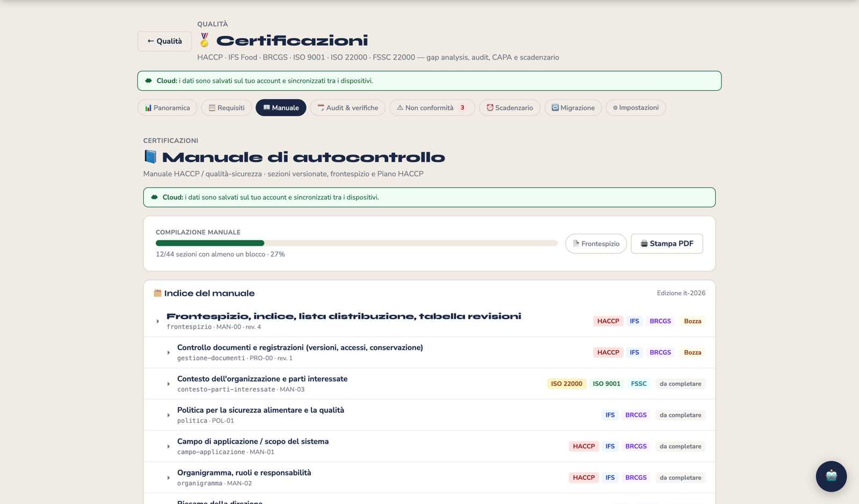Click the ISO 9001 tag on Contesto row
The image size is (859, 504).
click(606, 384)
